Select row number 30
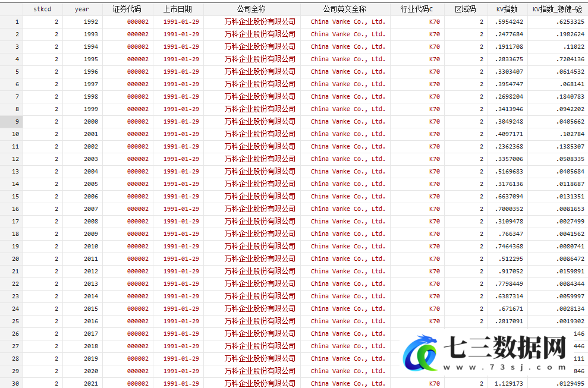 coord(11,383)
